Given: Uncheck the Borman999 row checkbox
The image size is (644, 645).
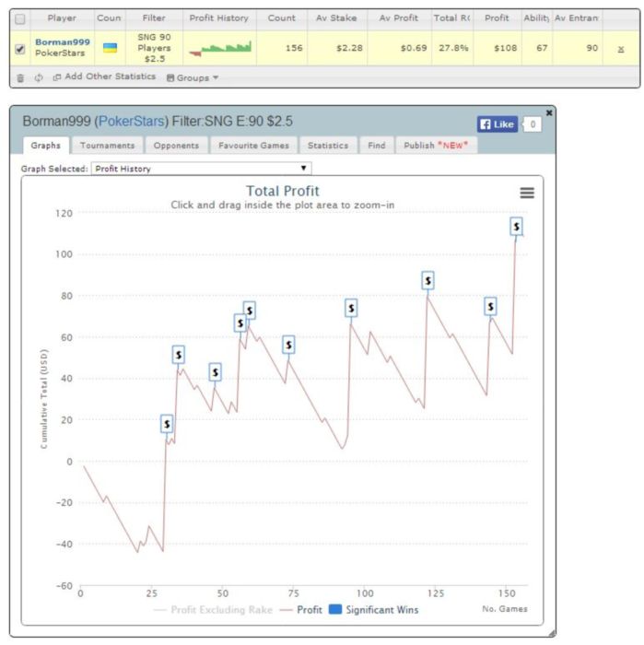Looking at the screenshot, I should (19, 49).
